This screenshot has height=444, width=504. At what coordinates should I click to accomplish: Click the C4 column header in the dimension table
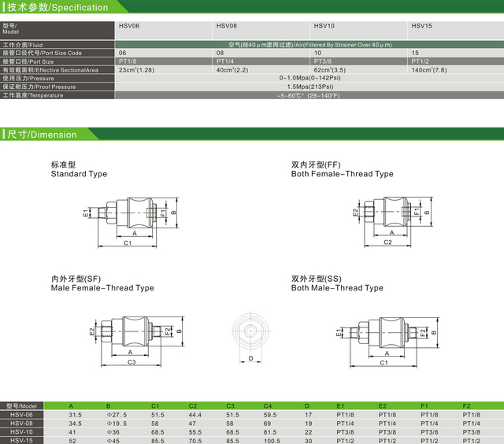pyautogui.click(x=268, y=405)
